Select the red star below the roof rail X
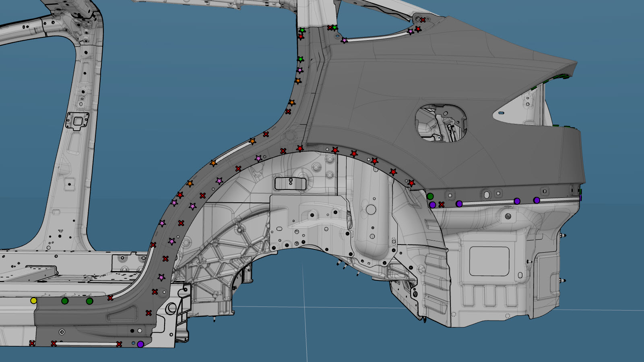The width and height of the screenshot is (644, 362). tap(418, 29)
